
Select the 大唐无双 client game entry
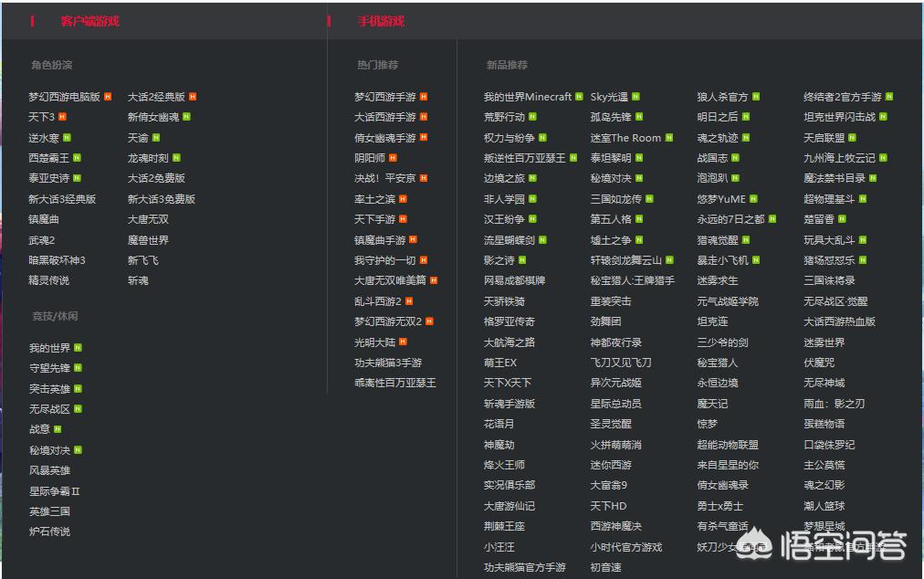point(148,219)
